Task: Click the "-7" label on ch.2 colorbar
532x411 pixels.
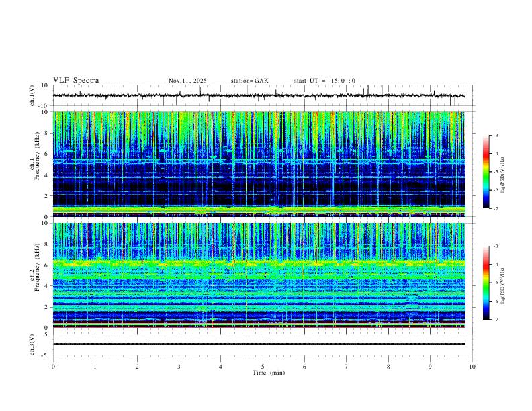Action: (495, 320)
